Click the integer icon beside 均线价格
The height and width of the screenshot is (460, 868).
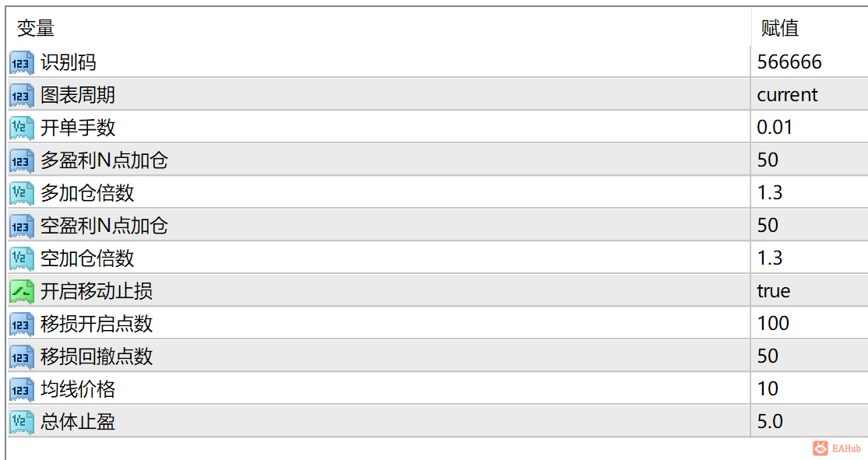(22, 389)
